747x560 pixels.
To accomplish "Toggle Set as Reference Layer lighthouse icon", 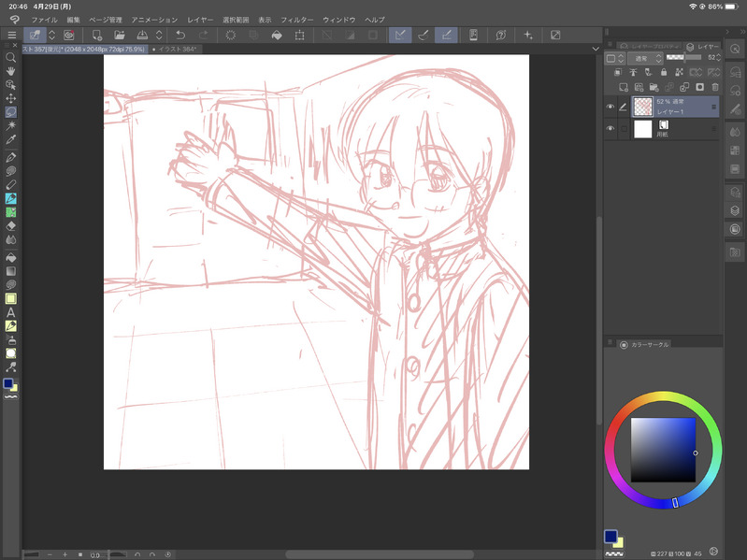I will coord(633,72).
